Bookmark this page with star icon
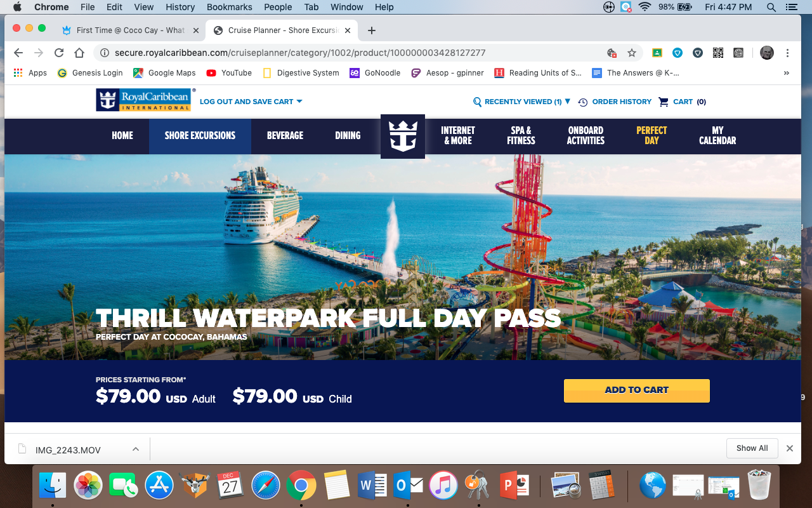This screenshot has height=508, width=812. click(x=632, y=53)
